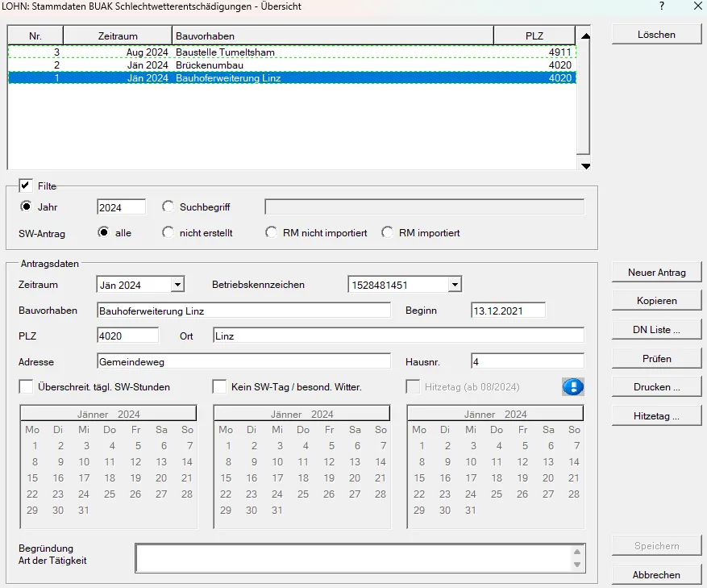Image resolution: width=707 pixels, height=588 pixels.
Task: Select the Jahr radio button
Action: point(26,206)
